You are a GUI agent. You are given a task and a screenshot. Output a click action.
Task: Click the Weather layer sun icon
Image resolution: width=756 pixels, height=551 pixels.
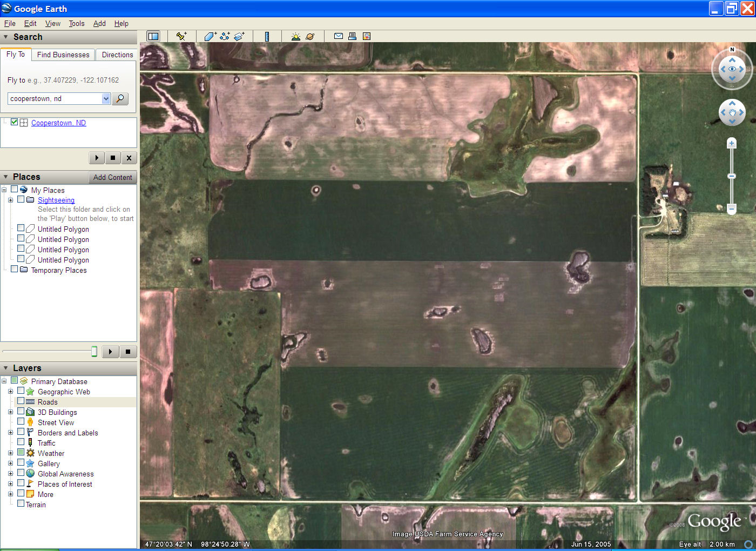coord(30,453)
